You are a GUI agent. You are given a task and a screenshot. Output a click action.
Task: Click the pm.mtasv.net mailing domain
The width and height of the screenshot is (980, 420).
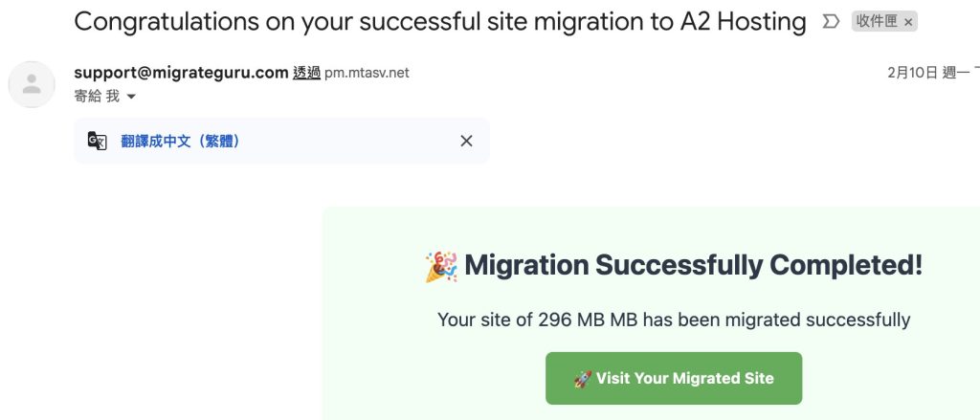pos(367,72)
